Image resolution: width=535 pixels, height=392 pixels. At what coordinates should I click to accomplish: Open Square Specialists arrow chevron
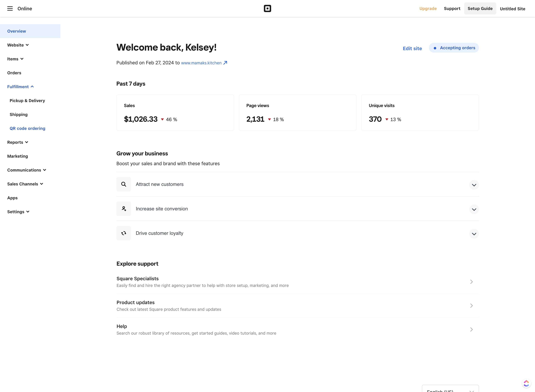tap(471, 282)
